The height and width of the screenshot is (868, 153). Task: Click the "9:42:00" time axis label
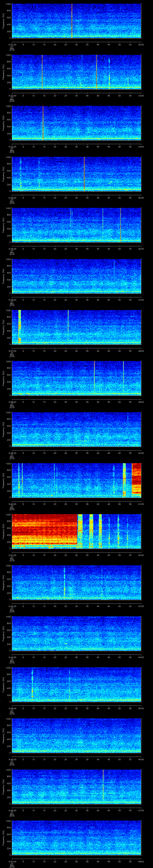click(12, 606)
